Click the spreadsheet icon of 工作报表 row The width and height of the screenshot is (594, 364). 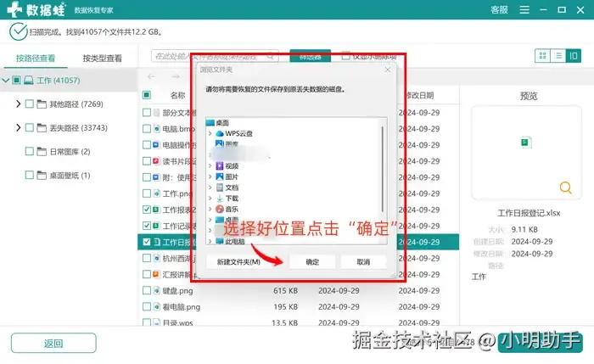click(156, 210)
